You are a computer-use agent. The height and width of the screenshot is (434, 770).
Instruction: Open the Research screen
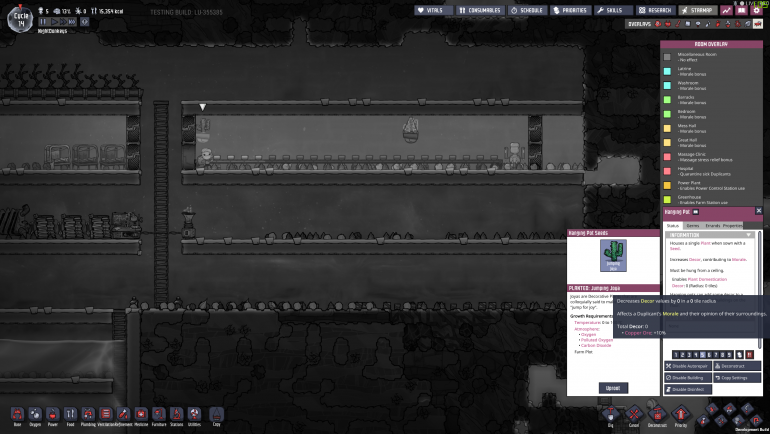pyautogui.click(x=656, y=10)
